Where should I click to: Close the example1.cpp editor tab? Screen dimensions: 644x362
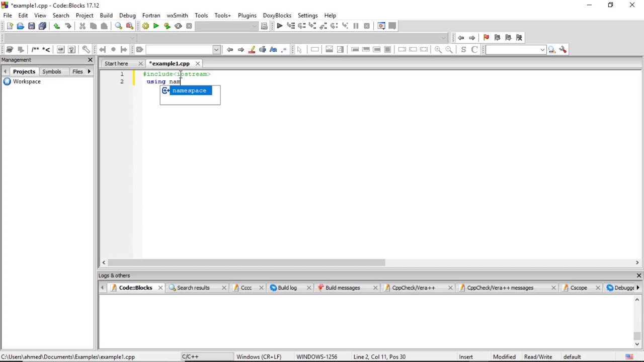coord(198,64)
